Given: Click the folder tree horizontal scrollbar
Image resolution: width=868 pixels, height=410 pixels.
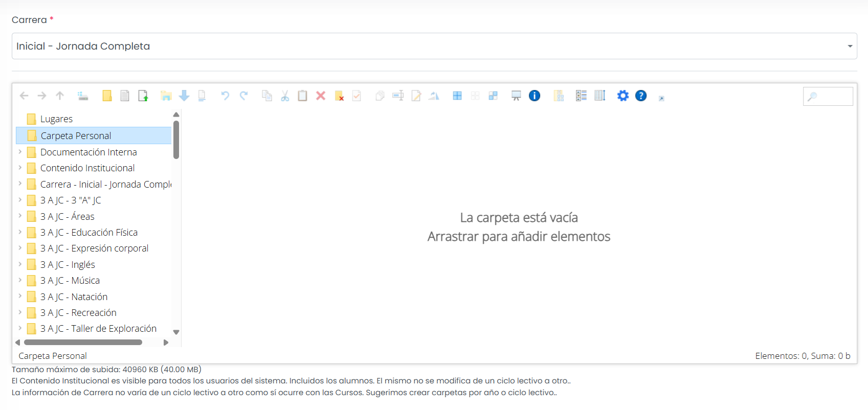Looking at the screenshot, I should tap(83, 343).
